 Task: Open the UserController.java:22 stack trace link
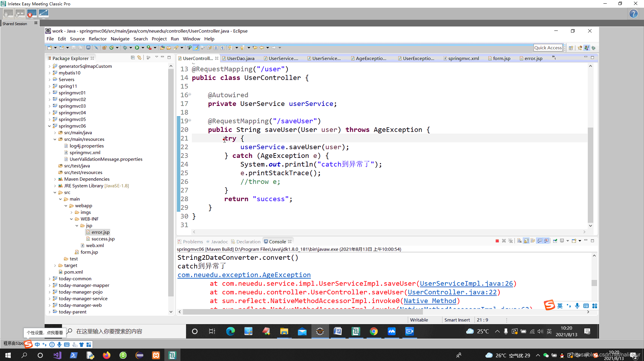coord(452,292)
